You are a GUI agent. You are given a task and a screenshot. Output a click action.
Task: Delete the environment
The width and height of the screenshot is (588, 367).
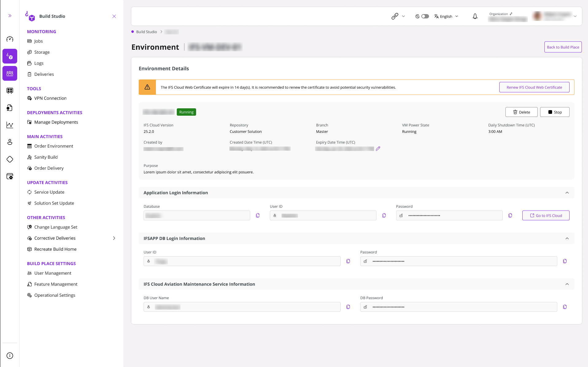point(521,112)
